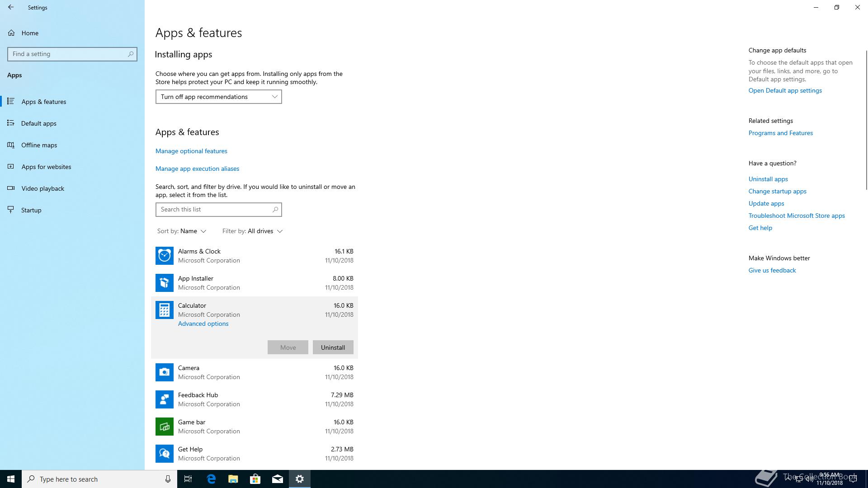
Task: Go back using the Settings back arrow
Action: coord(11,7)
